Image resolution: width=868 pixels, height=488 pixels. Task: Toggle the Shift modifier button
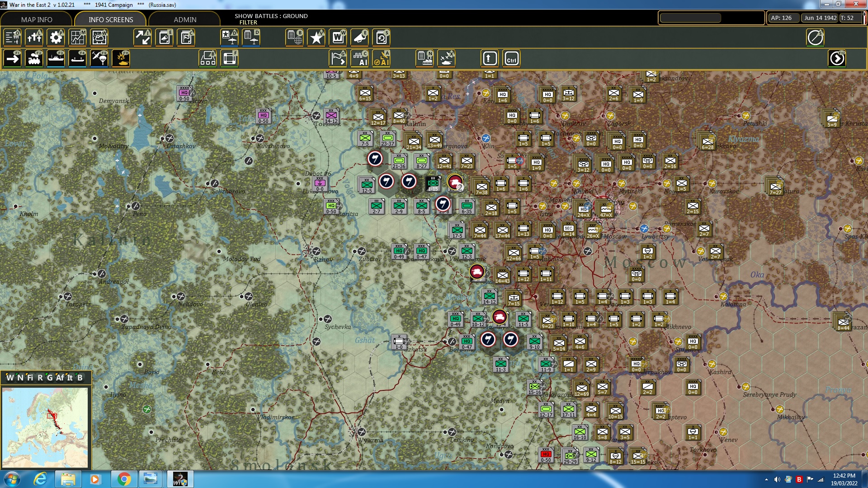[x=490, y=58]
